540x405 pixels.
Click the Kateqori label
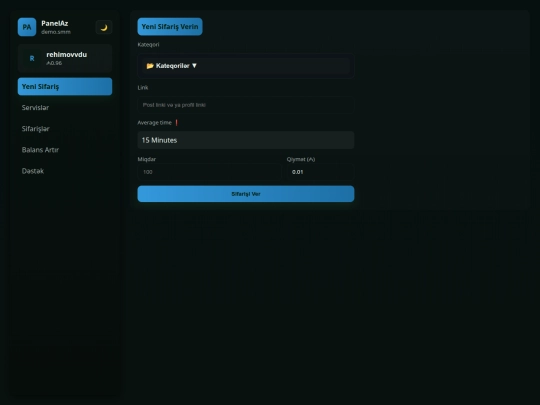click(x=148, y=44)
